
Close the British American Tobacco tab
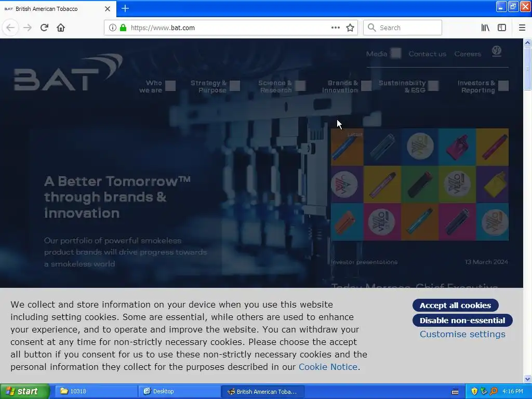tap(108, 9)
